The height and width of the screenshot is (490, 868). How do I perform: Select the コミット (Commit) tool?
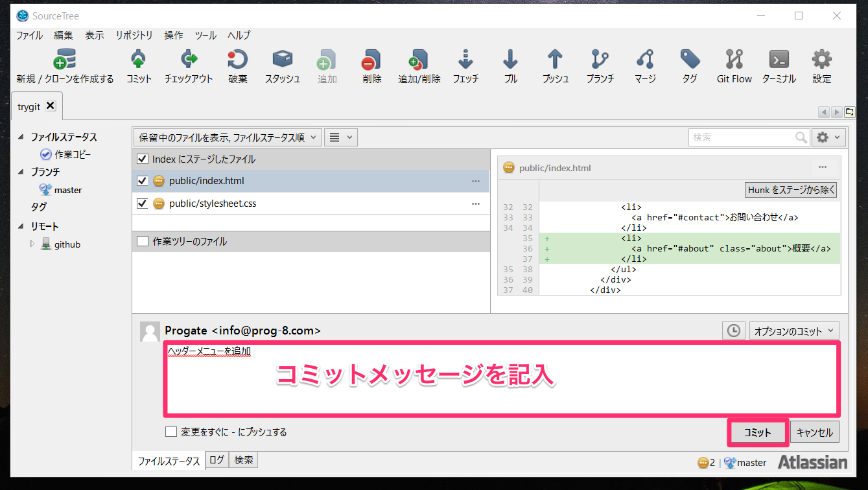[138, 65]
